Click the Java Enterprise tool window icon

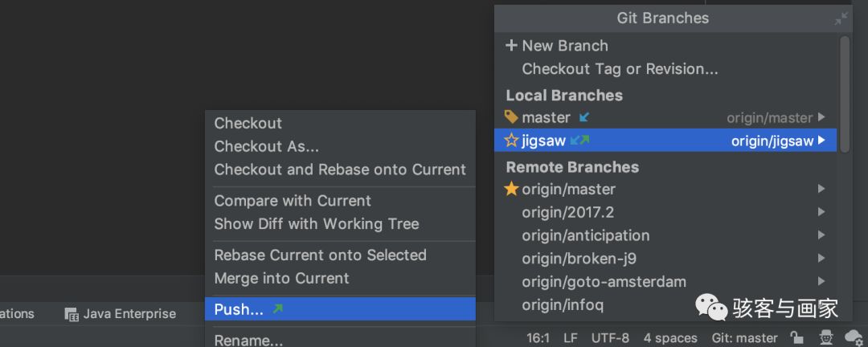click(x=72, y=314)
